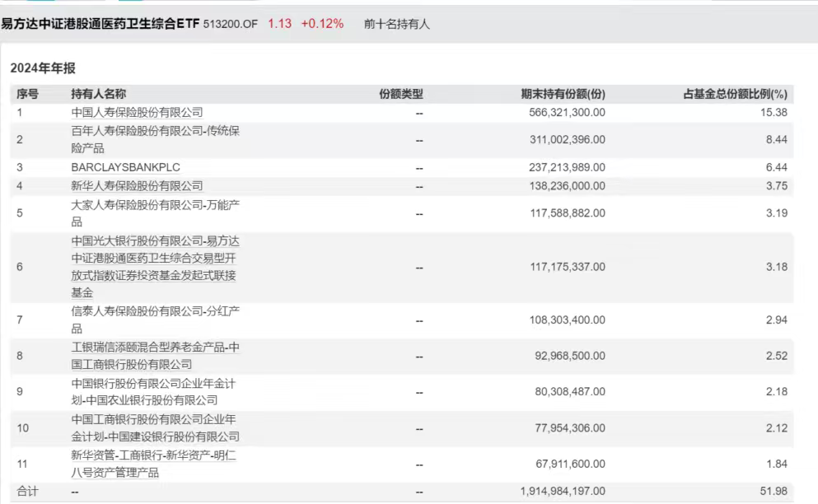
Task: Select percentage value 3.19
Action: pos(777,212)
